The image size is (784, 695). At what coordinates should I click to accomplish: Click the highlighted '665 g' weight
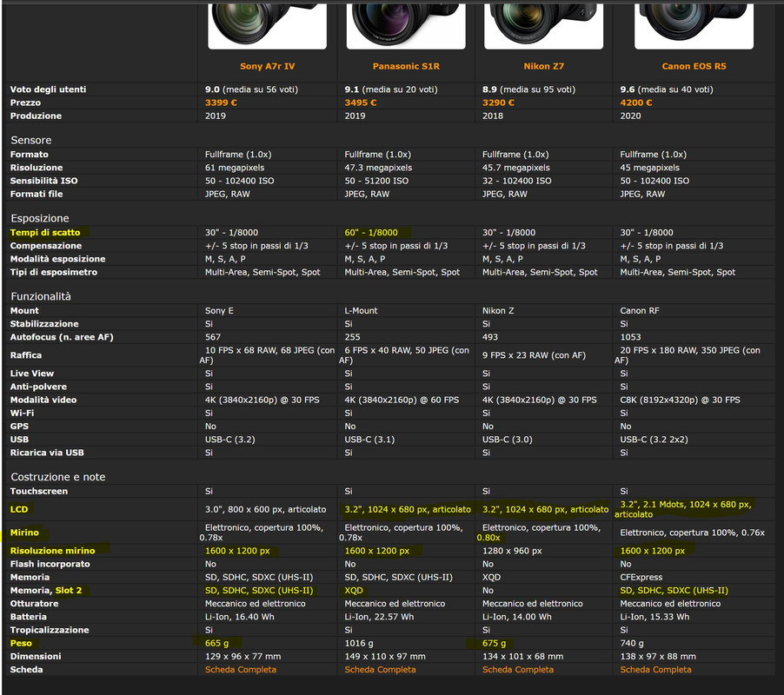216,643
